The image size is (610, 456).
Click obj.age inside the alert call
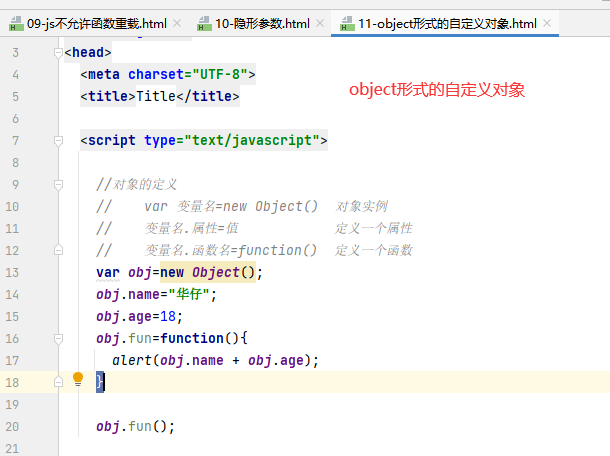[x=276, y=360]
